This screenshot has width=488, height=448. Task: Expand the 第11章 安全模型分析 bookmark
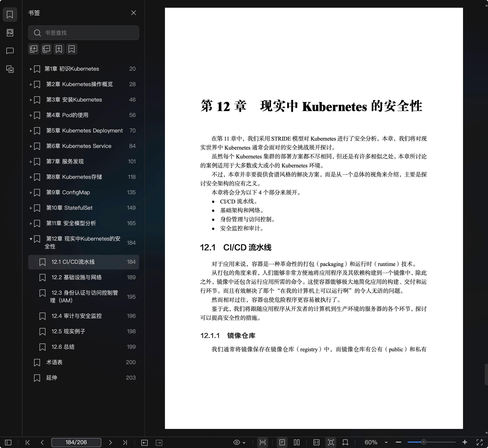(x=31, y=224)
